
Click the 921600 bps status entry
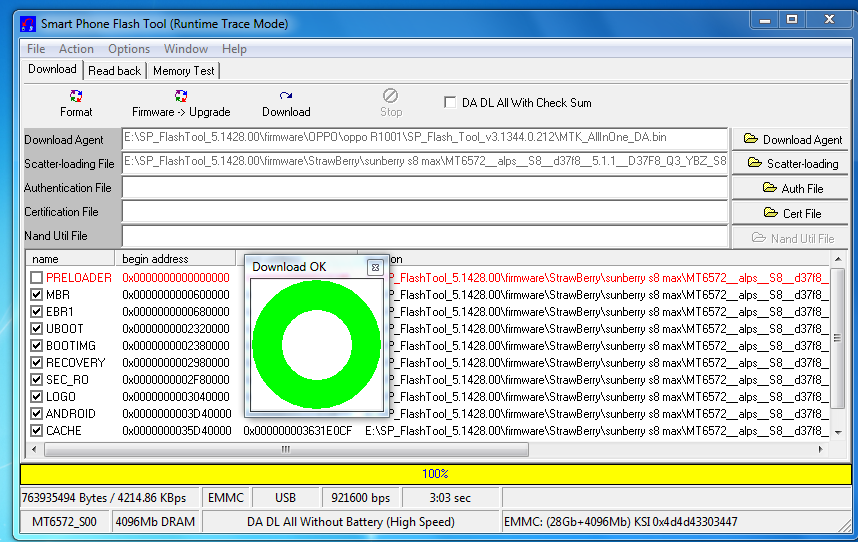361,498
